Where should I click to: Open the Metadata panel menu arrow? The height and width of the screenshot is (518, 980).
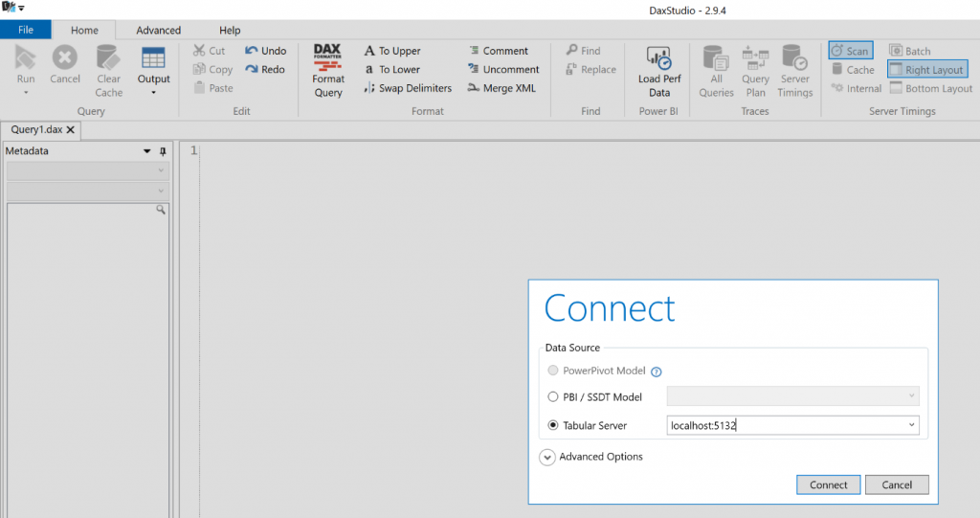point(146,151)
